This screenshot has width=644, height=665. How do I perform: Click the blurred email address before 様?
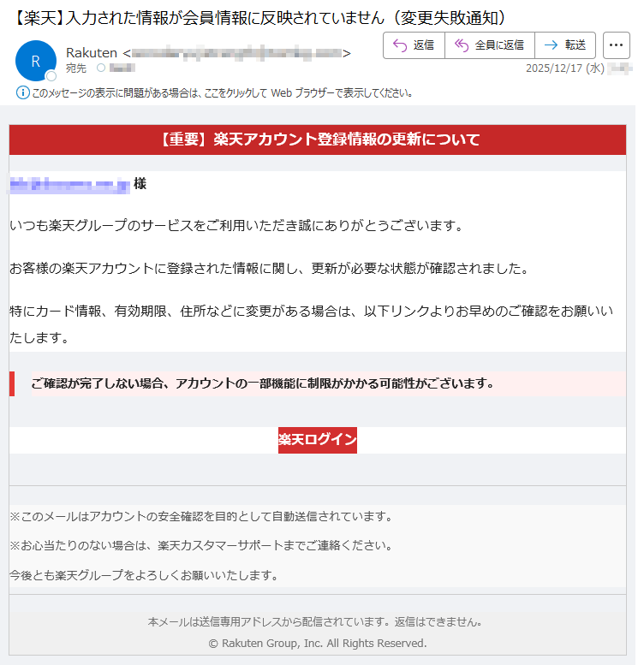coord(69,184)
